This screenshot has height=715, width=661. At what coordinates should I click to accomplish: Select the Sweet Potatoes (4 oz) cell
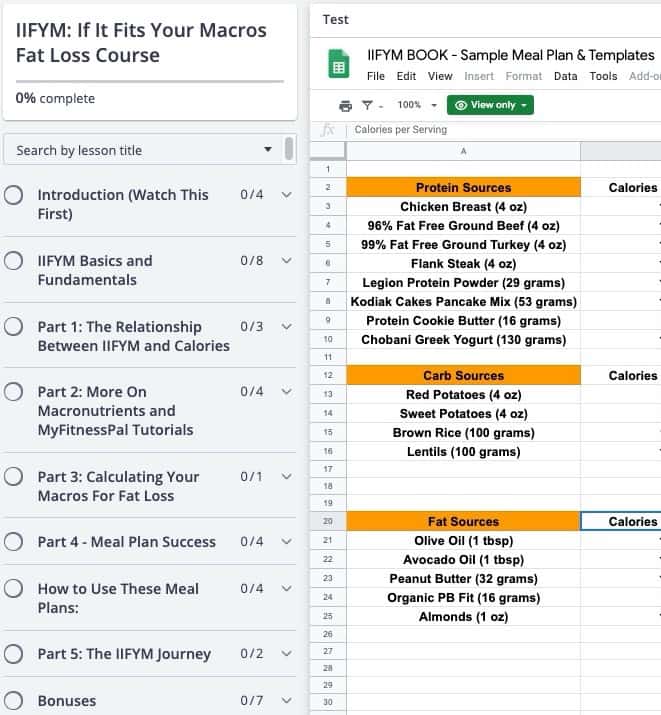point(464,414)
